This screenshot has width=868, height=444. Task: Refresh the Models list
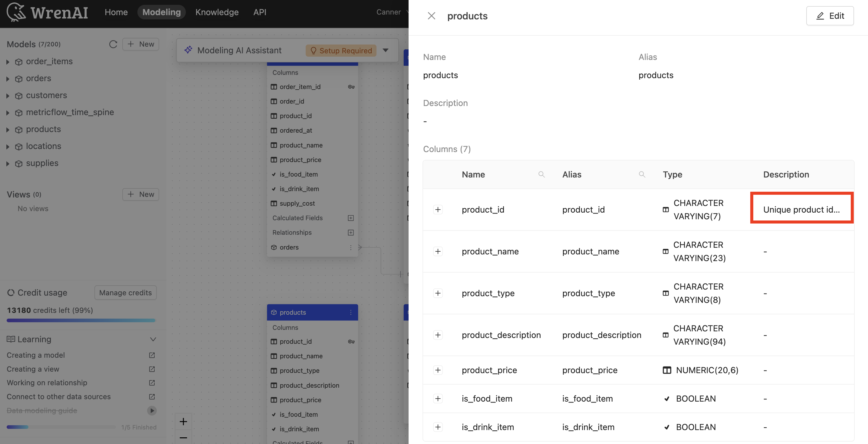pos(113,44)
